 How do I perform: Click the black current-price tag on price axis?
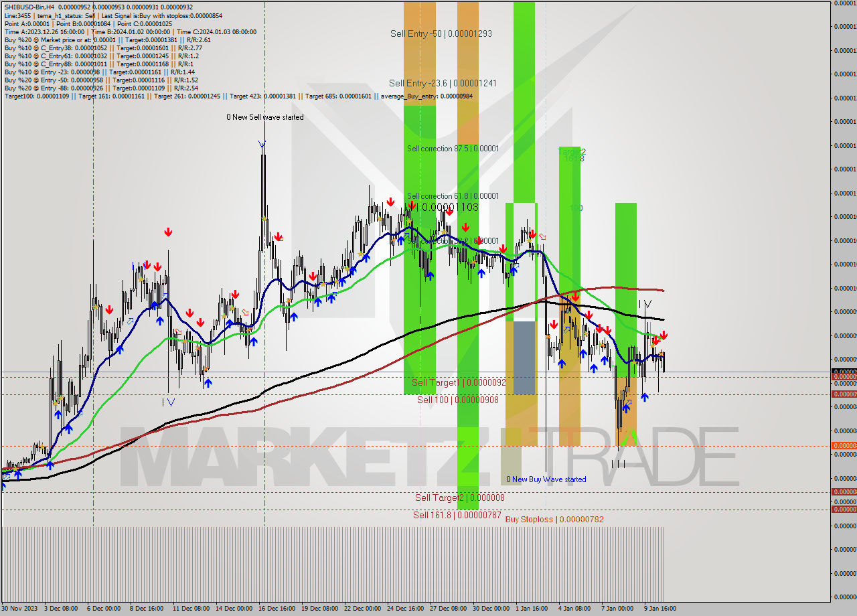point(844,372)
